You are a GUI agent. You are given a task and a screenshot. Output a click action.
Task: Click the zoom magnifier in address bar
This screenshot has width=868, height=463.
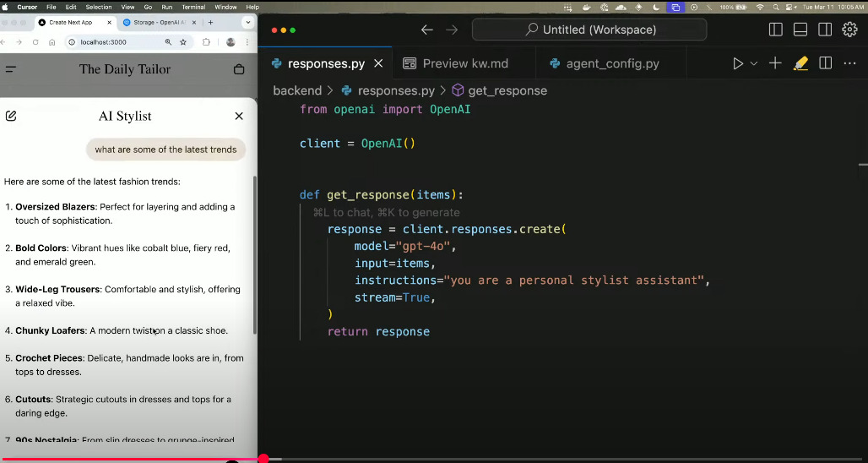168,42
